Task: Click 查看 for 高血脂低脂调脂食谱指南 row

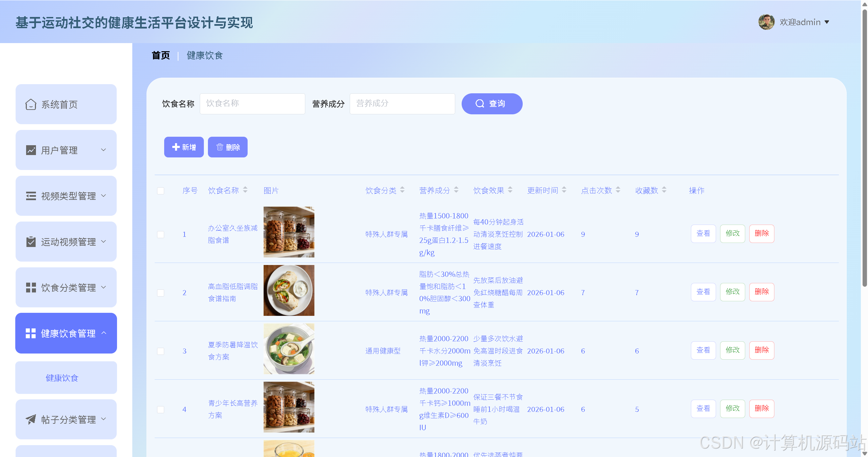Action: click(x=703, y=292)
